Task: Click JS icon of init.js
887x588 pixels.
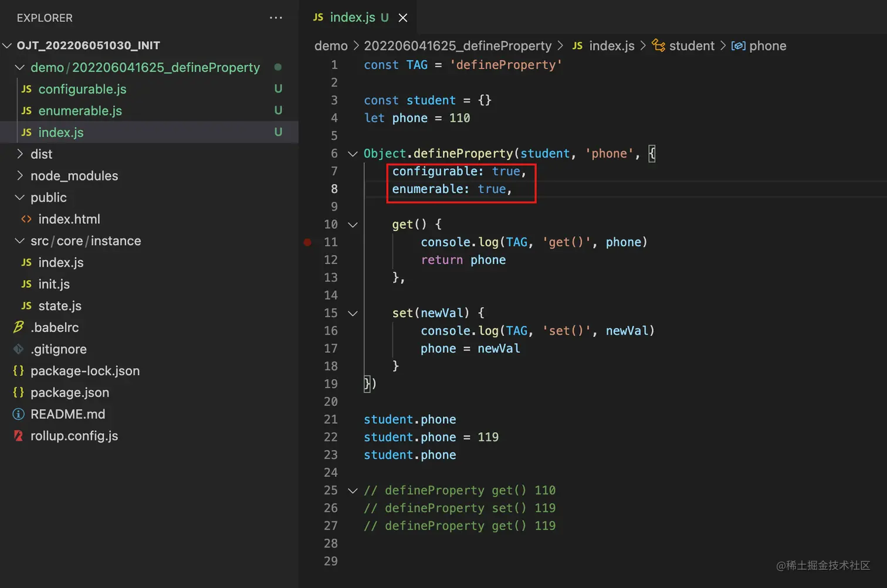Action: (26, 284)
